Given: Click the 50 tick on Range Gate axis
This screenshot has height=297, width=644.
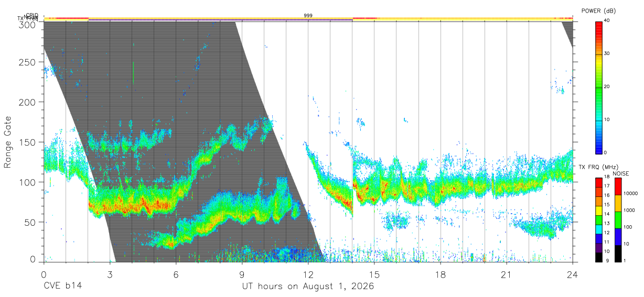Looking at the screenshot, I should (31, 222).
